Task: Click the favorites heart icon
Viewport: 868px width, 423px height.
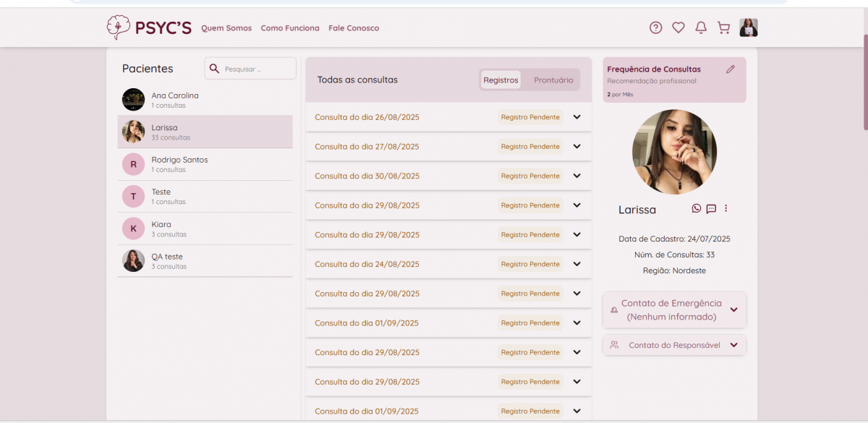Action: [678, 27]
